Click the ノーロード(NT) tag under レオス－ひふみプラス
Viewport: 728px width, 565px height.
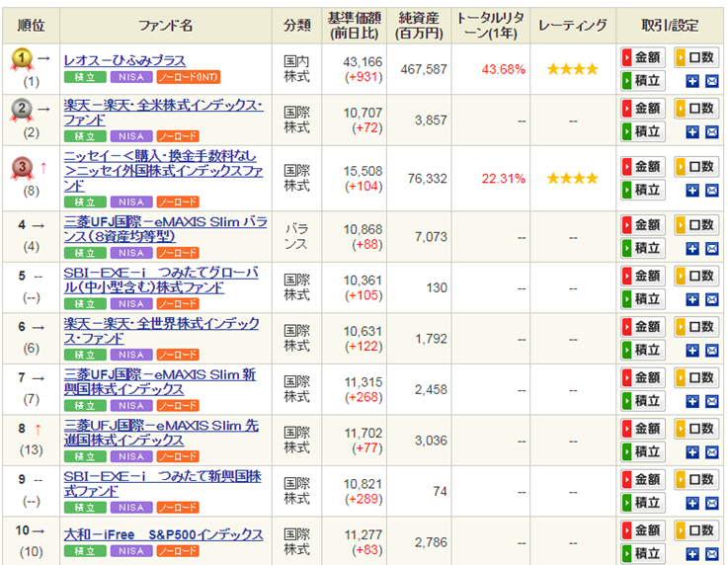(188, 77)
